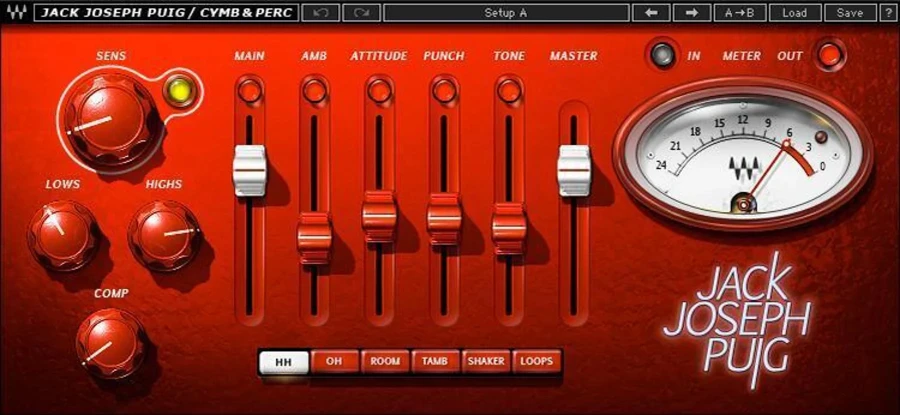Screen dimensions: 900x415
Task: Select the SHAKER instrument type
Action: pos(486,362)
